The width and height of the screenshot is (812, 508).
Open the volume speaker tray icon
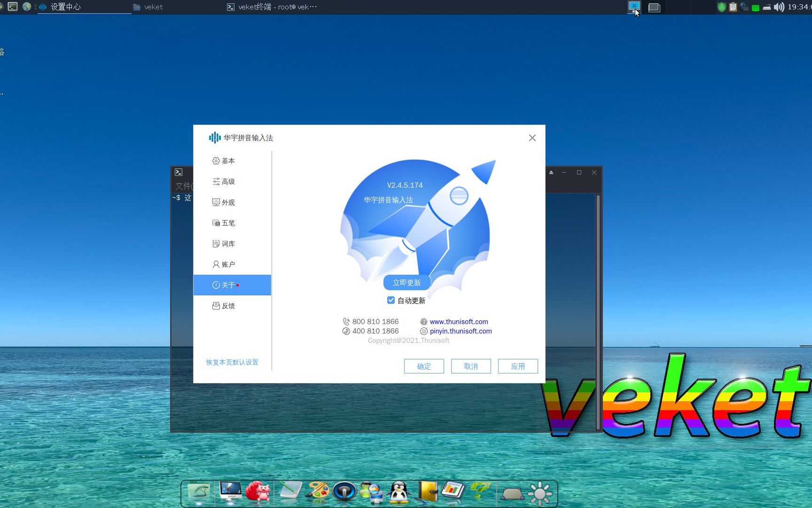point(779,7)
